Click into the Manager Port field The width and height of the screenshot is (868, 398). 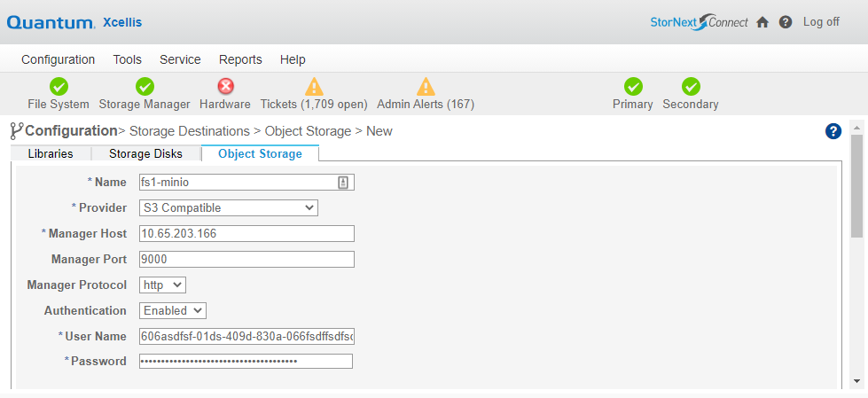tap(246, 259)
